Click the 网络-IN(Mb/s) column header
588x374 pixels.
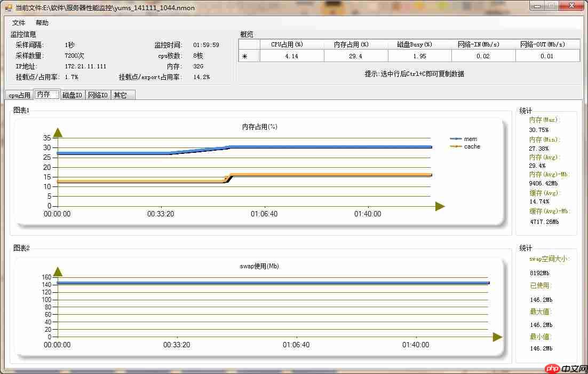point(483,44)
